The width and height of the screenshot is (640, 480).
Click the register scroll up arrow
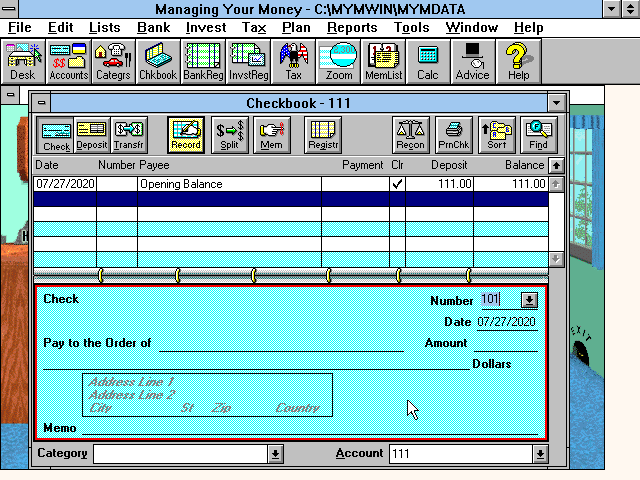tap(556, 184)
